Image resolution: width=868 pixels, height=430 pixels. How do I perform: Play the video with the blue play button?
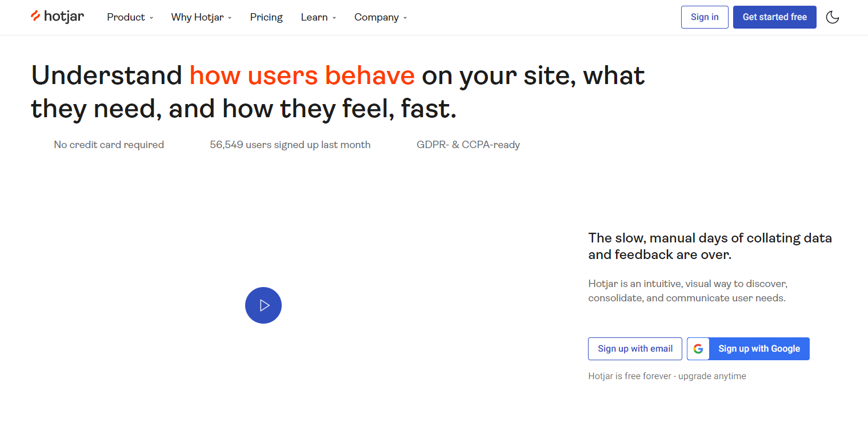(263, 305)
